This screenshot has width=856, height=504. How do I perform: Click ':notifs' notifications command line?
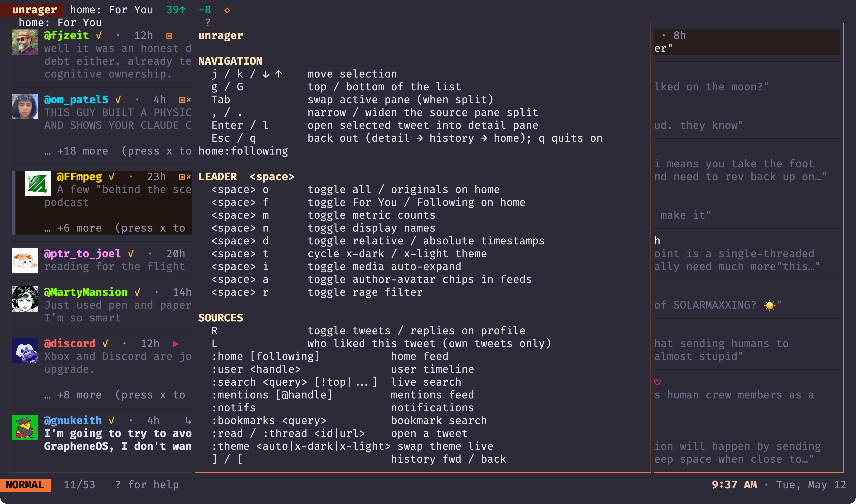tap(343, 408)
